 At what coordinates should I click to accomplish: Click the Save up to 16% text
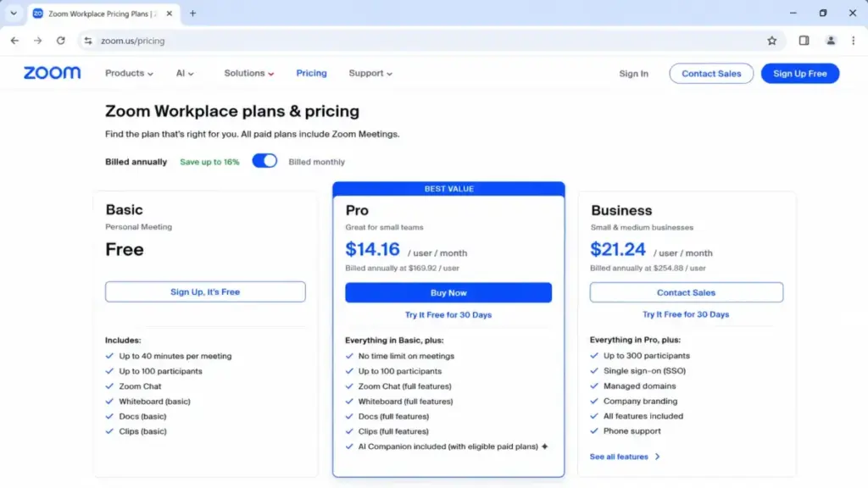[210, 162]
